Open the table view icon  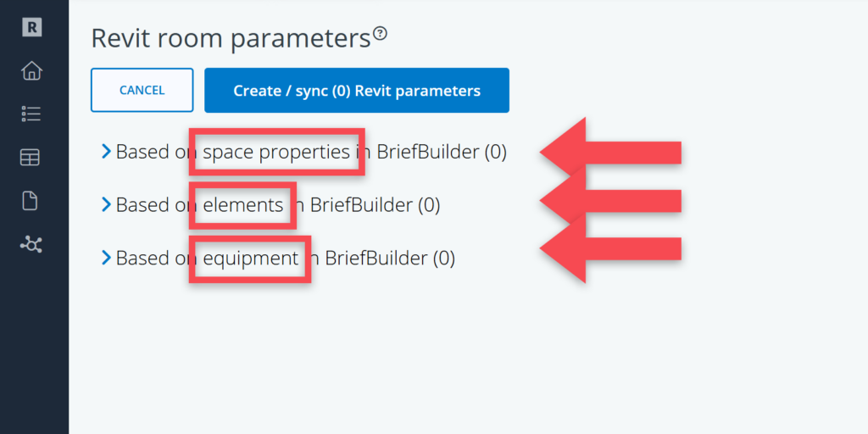[x=31, y=158]
